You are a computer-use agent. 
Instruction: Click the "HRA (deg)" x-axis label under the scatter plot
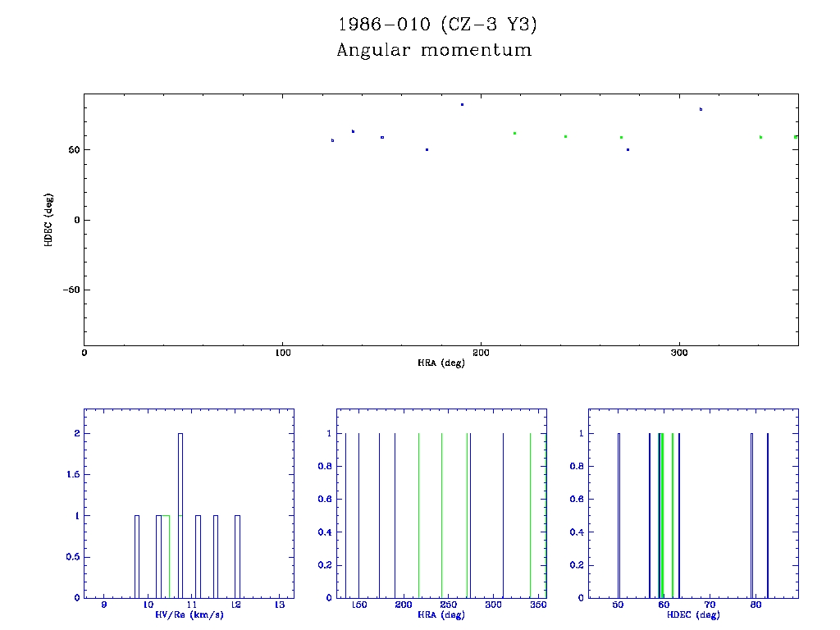coord(441,363)
